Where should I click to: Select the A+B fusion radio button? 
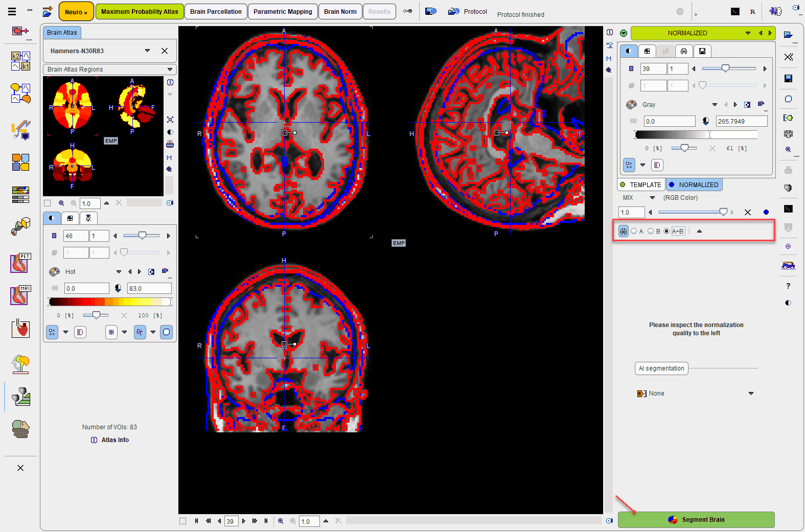coord(666,231)
